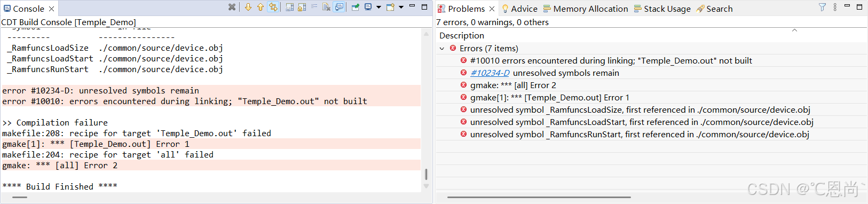Select unresolved symbol _RamfuncsRunStart problem row
868x204 pixels.
[x=651, y=134]
